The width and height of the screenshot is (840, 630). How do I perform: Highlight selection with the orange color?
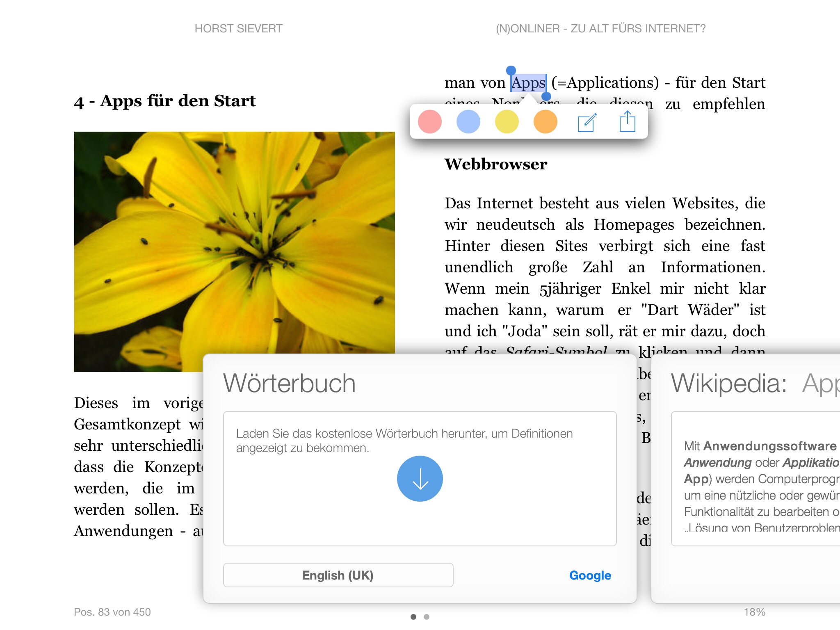(x=545, y=122)
